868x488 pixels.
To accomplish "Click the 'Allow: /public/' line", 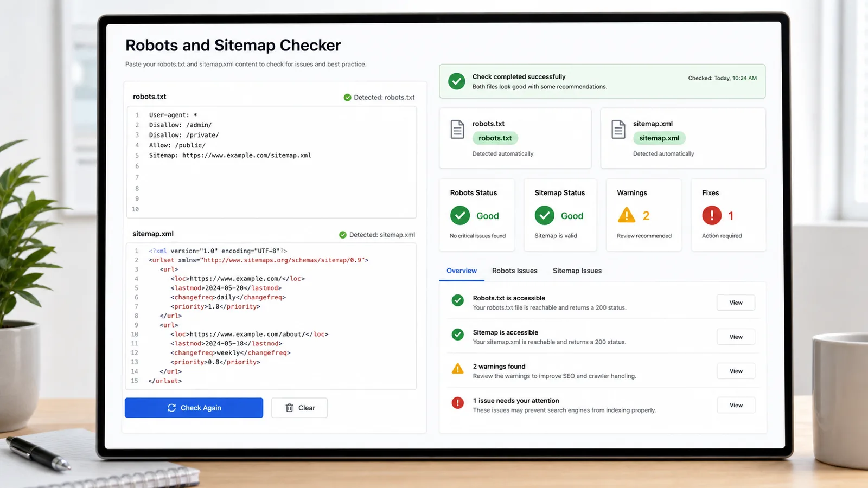I will click(177, 145).
